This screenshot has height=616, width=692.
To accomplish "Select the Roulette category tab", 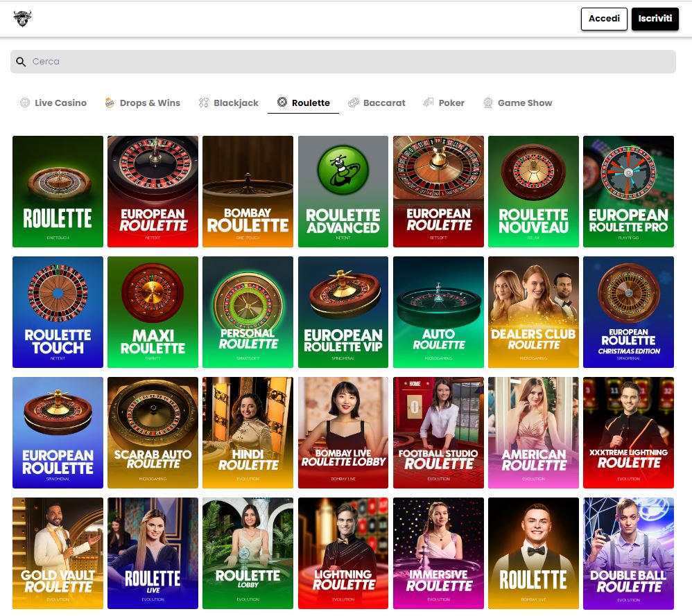I will [x=303, y=103].
